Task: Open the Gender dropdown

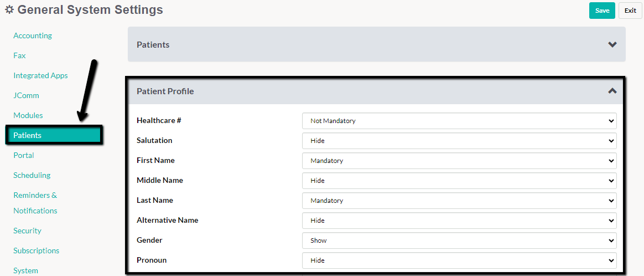Action: point(459,241)
